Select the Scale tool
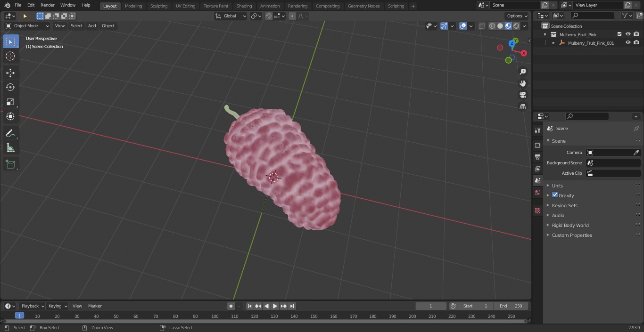Viewport: 644px width, 332px height. (x=10, y=102)
